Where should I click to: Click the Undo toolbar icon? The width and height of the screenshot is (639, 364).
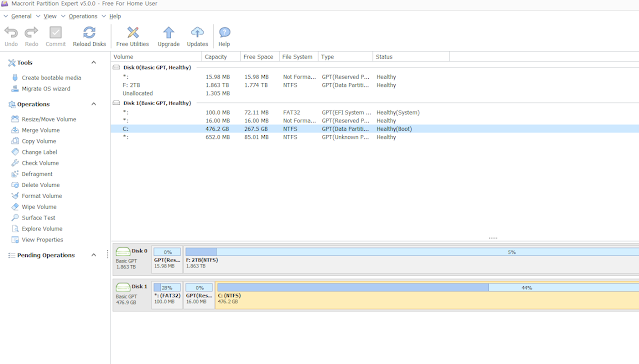point(11,32)
